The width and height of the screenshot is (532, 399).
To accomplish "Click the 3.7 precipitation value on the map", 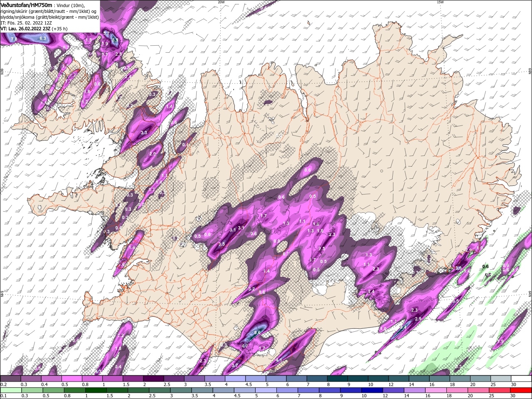I will [x=235, y=365].
